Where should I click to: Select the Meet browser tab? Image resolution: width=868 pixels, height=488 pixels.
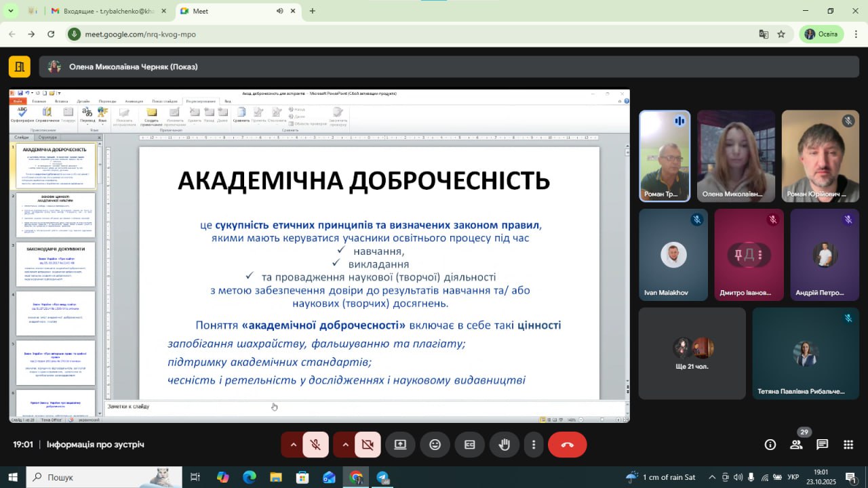click(231, 11)
